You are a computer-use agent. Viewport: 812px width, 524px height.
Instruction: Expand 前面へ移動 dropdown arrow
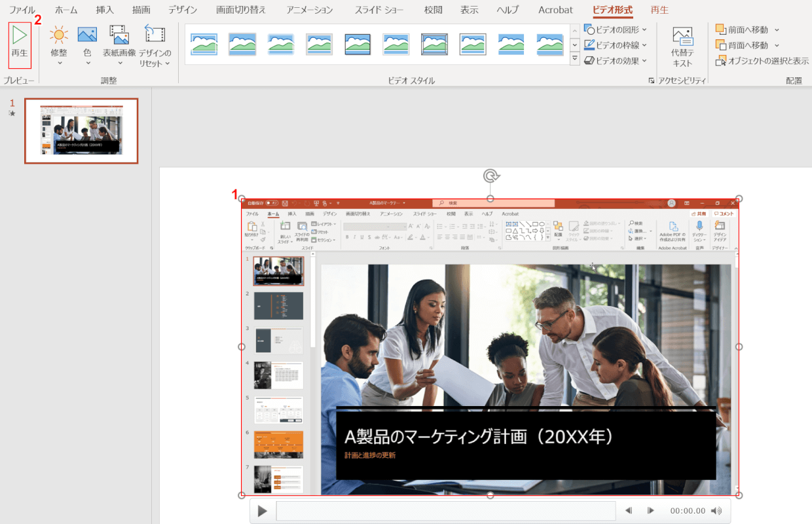click(x=777, y=29)
